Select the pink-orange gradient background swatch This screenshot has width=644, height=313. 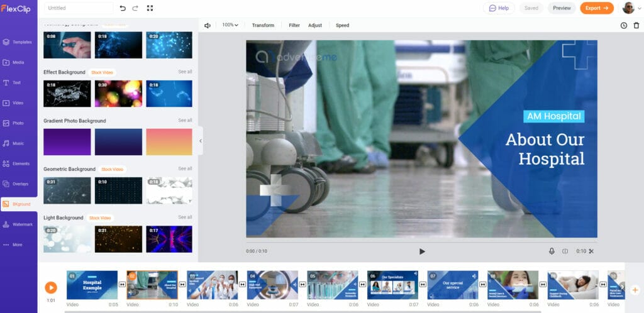pos(169,142)
